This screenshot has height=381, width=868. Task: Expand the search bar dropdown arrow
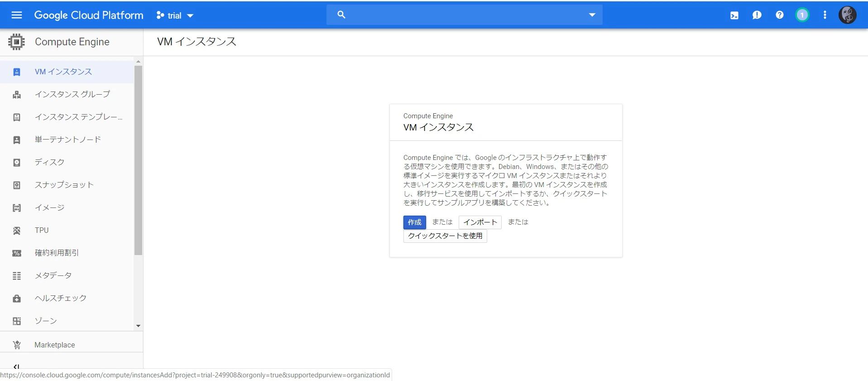pyautogui.click(x=592, y=15)
